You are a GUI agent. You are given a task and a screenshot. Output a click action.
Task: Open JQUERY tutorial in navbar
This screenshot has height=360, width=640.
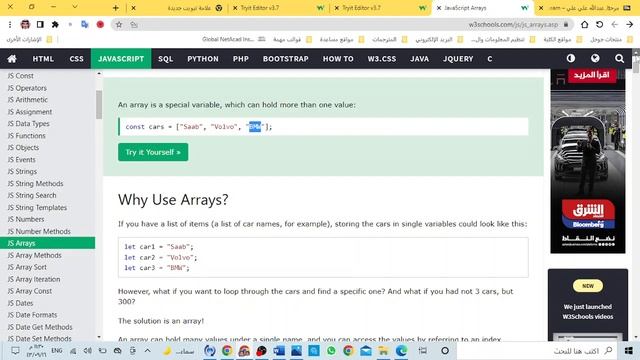(458, 59)
